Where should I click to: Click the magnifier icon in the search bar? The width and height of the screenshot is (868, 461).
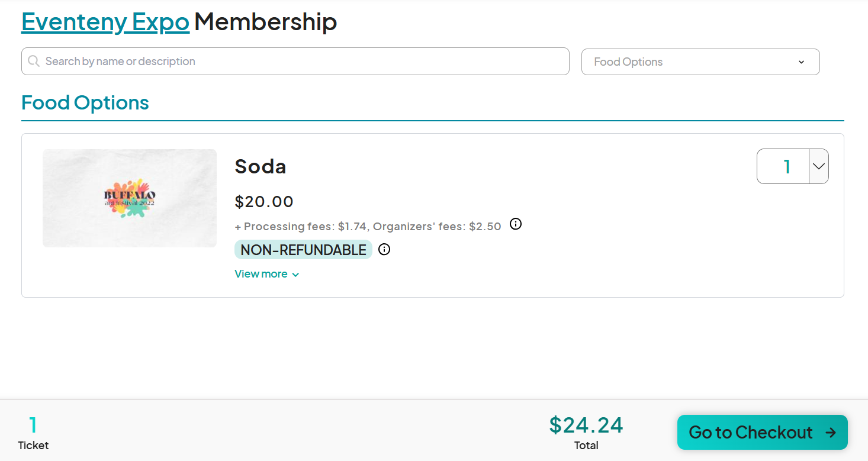34,62
